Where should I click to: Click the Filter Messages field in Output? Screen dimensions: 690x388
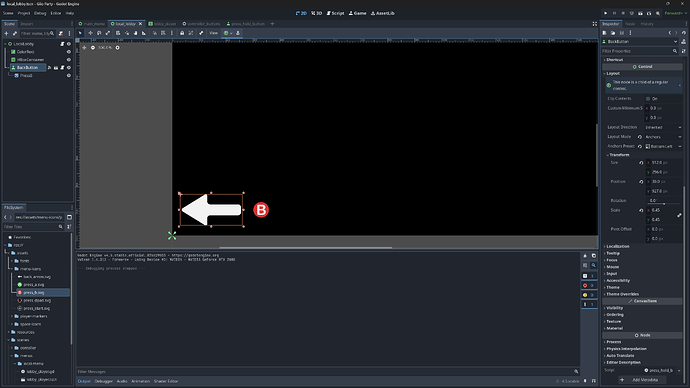[x=327, y=372]
